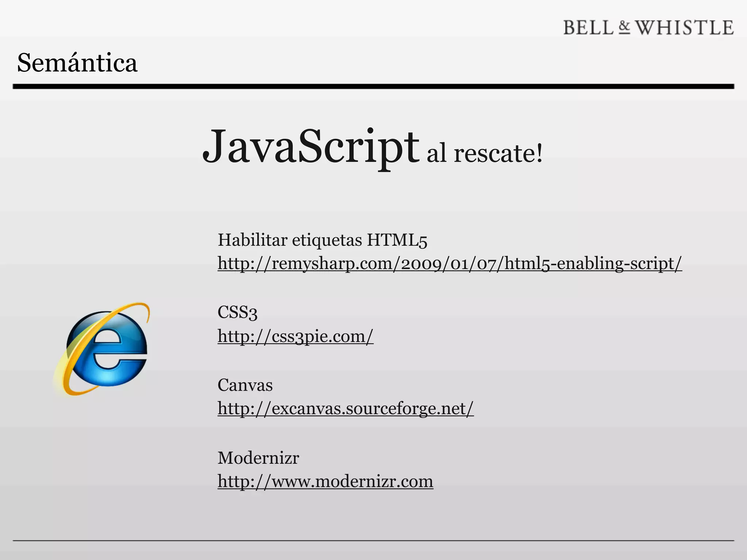The image size is (747, 560).
Task: Follow the excanvas.sourceforge.net link
Action: [x=346, y=408]
